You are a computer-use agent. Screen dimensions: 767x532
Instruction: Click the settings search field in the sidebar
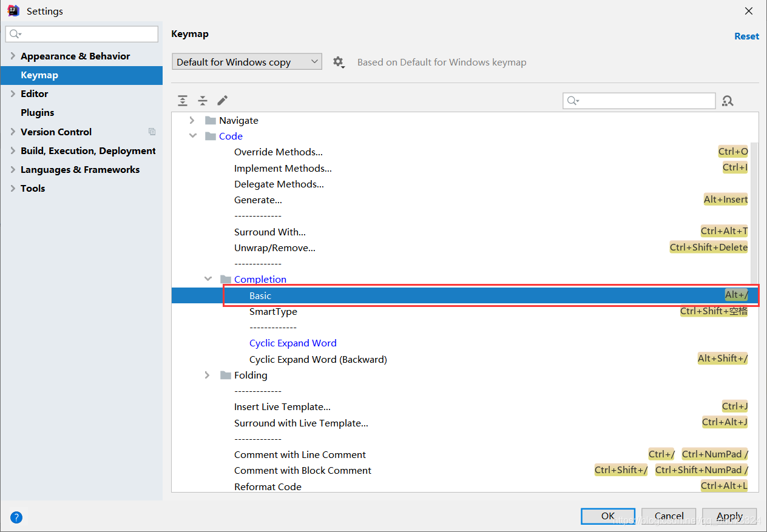[82, 34]
